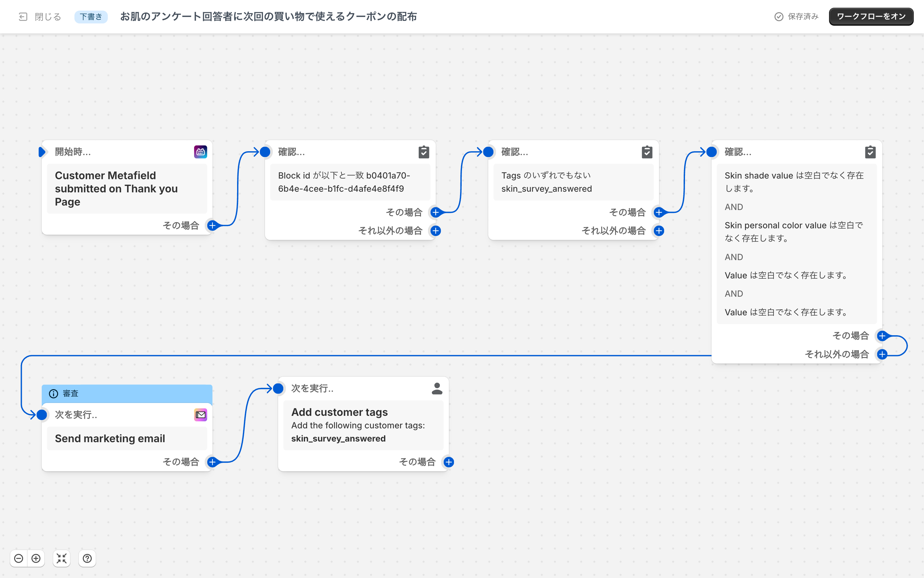Click the clipboard icon on Skin shade condition
The width and height of the screenshot is (924, 578).
click(x=870, y=152)
